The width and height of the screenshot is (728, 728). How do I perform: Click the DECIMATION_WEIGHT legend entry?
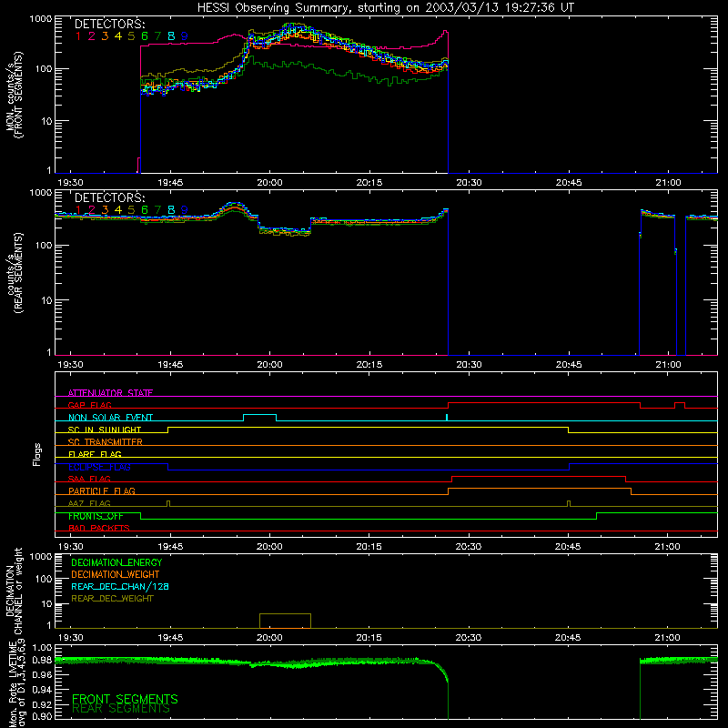[116, 574]
